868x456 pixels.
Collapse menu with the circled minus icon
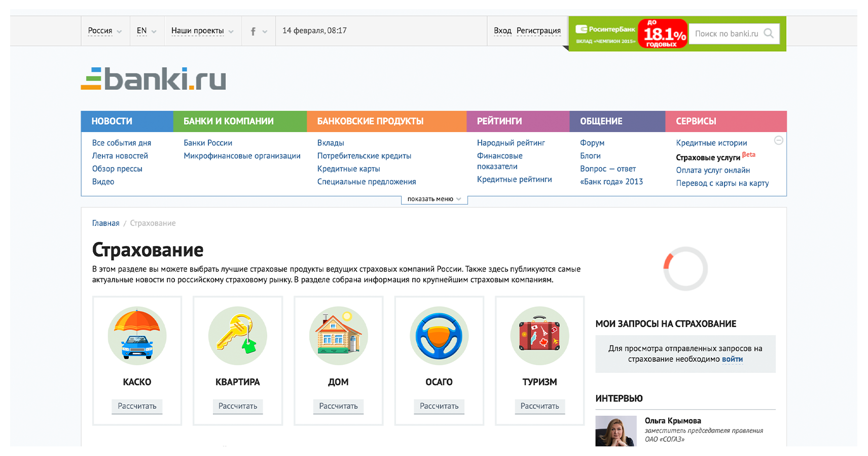point(778,140)
